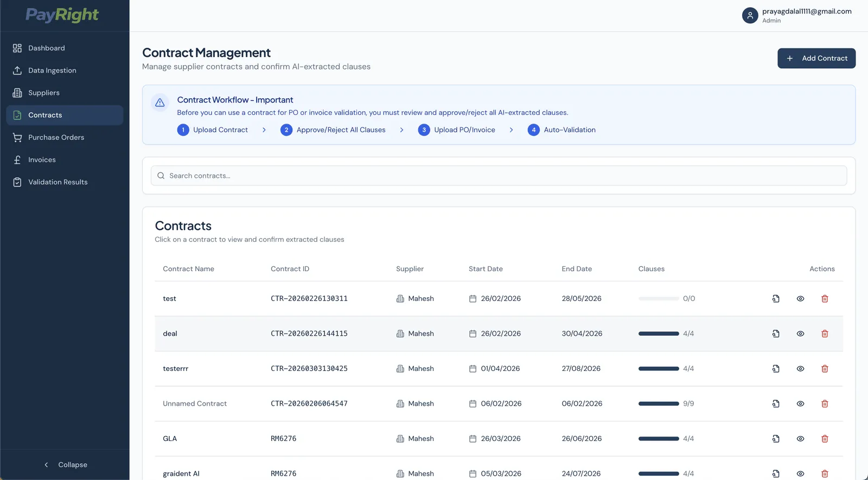Click the warning triangle workflow icon
Image resolution: width=868 pixels, height=480 pixels.
160,103
